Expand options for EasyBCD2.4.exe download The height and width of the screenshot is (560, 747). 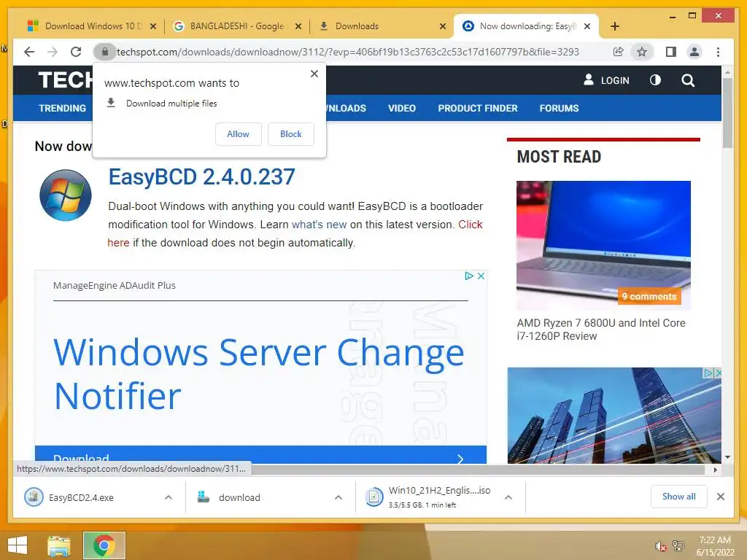169,497
